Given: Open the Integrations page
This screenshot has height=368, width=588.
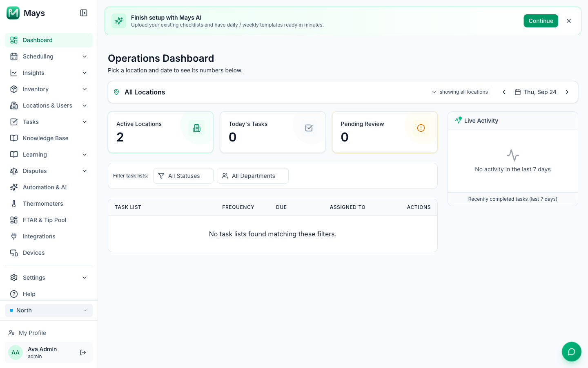Looking at the screenshot, I should click(x=49, y=236).
